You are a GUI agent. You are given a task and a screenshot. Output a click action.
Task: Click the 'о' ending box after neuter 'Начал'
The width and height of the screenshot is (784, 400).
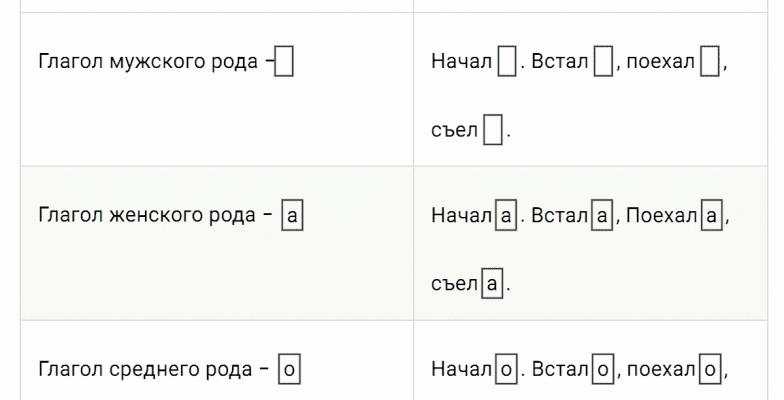point(507,370)
